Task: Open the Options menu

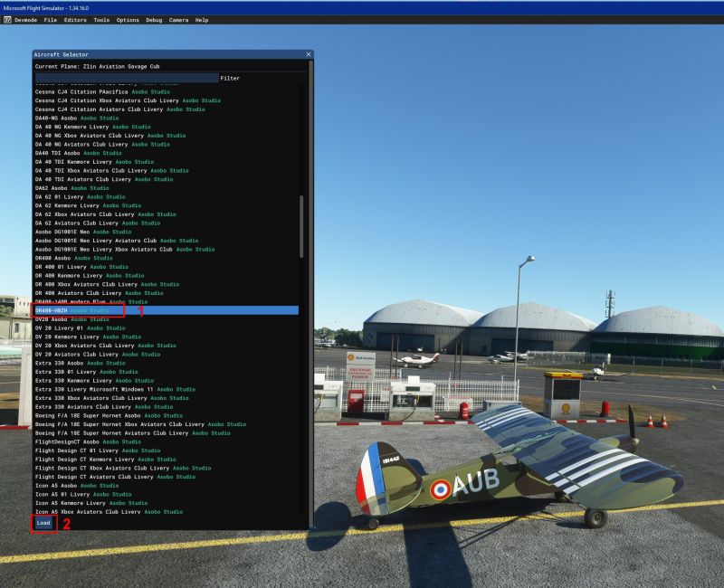Action: [x=128, y=20]
